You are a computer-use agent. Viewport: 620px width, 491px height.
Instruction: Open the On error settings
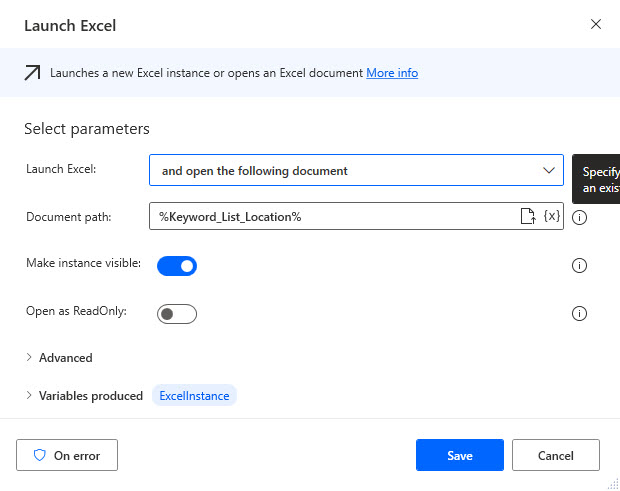(x=67, y=455)
